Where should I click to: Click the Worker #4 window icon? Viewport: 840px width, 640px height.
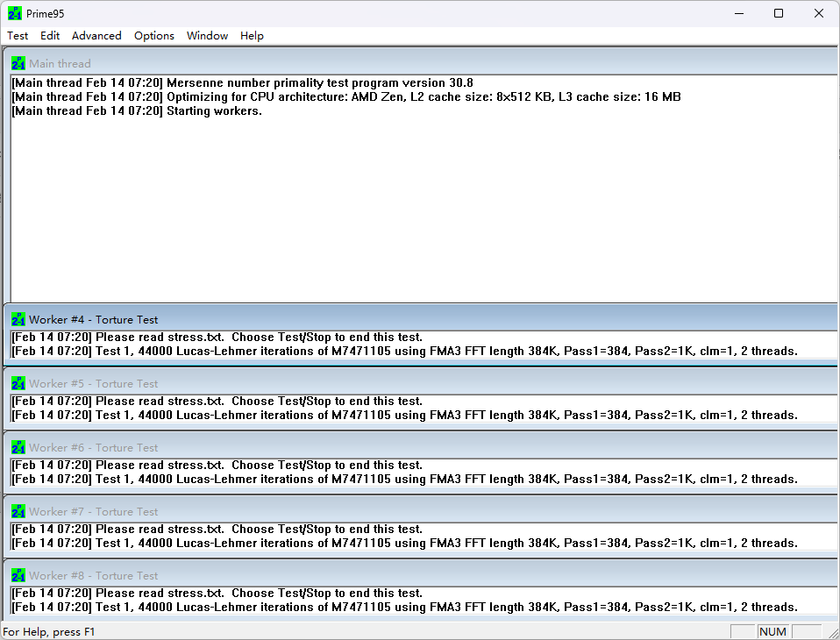click(x=18, y=319)
